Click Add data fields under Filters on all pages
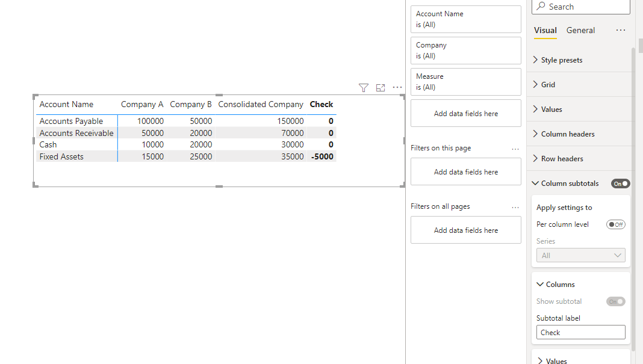Screen dimensions: 643x364 point(466,230)
